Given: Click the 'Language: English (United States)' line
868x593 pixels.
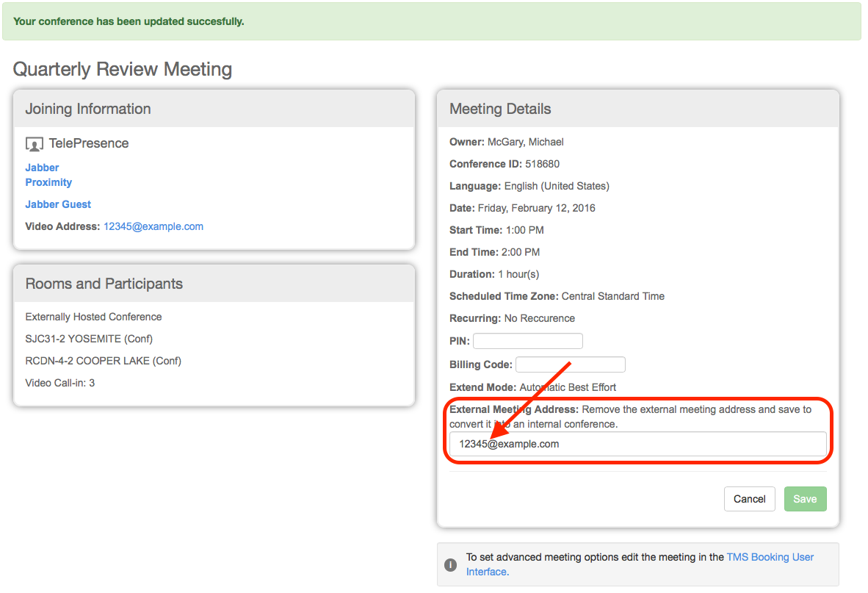Looking at the screenshot, I should (529, 186).
